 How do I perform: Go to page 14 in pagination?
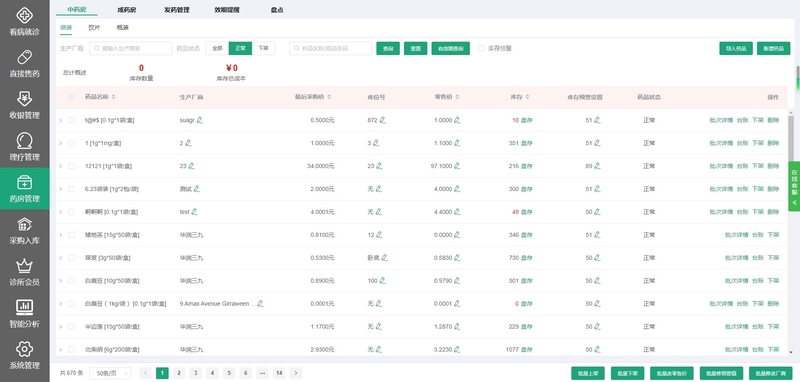pos(279,373)
